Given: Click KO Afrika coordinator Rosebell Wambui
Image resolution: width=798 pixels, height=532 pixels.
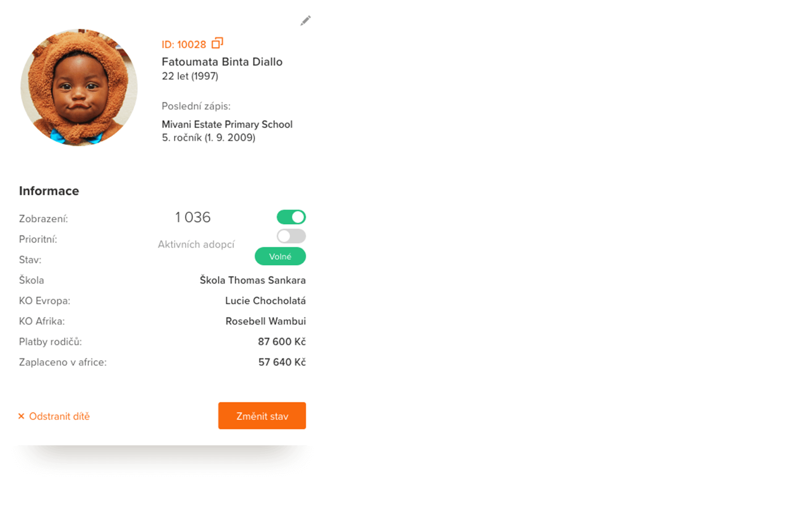Looking at the screenshot, I should coord(266,321).
